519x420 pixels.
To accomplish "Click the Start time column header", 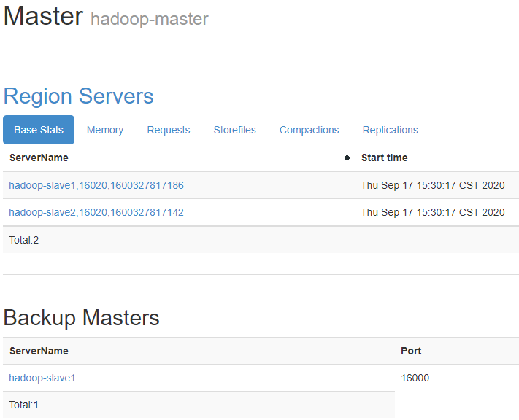I will click(x=384, y=157).
